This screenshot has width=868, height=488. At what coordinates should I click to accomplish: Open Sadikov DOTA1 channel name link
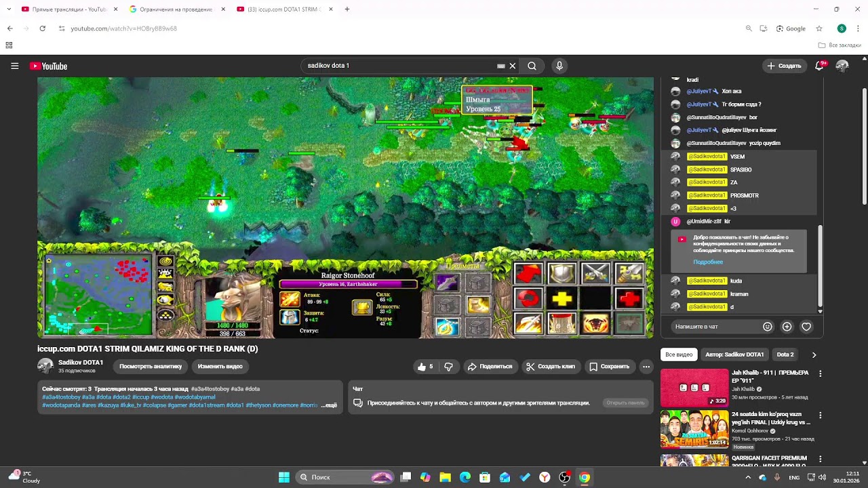(81, 363)
